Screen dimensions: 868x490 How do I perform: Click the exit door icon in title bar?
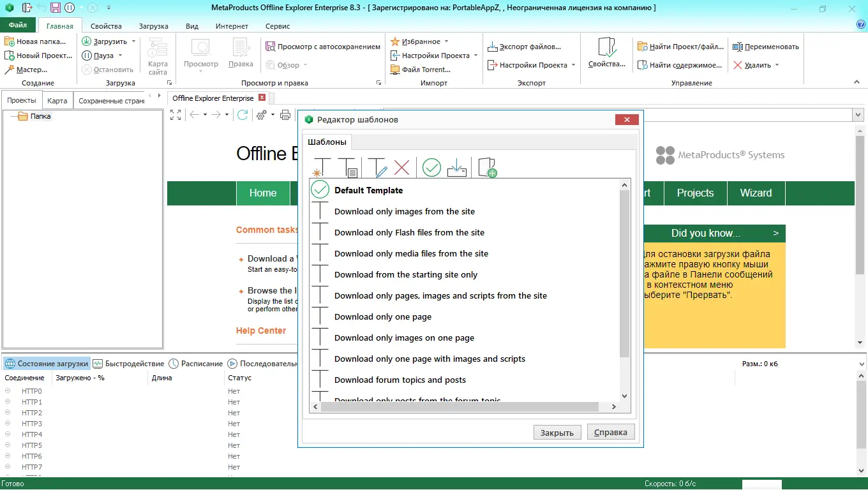tap(27, 8)
